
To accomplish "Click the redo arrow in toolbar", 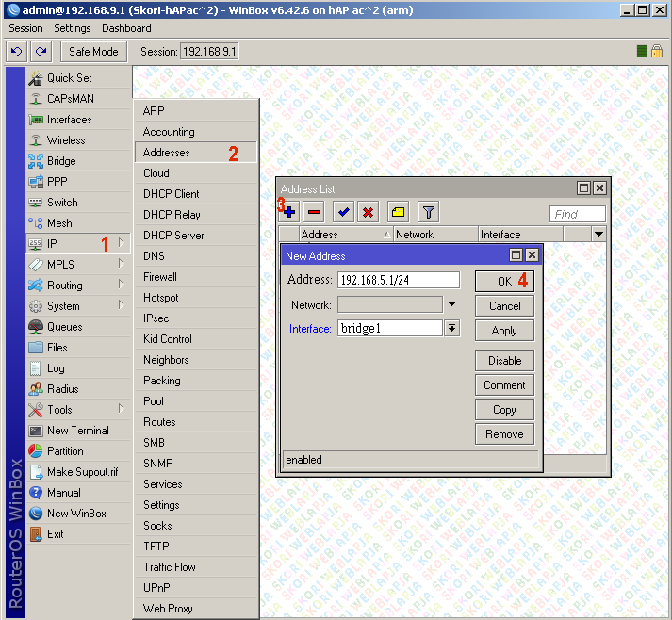I will pos(41,51).
